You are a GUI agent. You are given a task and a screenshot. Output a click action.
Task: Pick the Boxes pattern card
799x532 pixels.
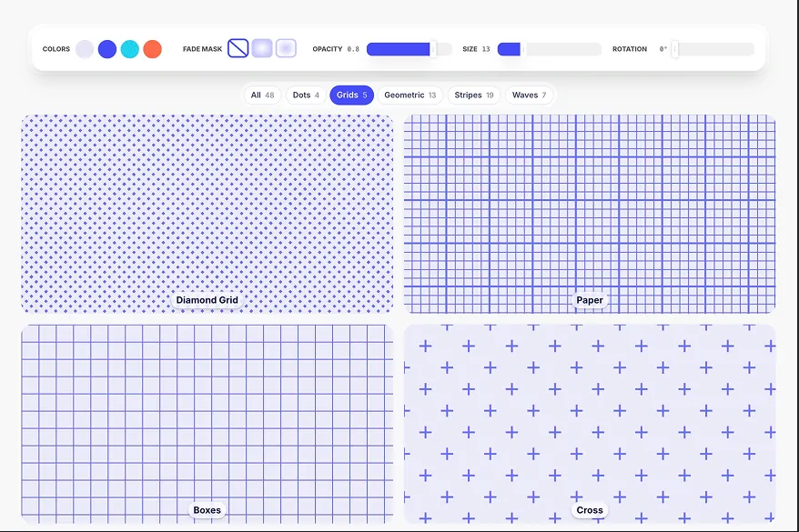click(x=207, y=424)
